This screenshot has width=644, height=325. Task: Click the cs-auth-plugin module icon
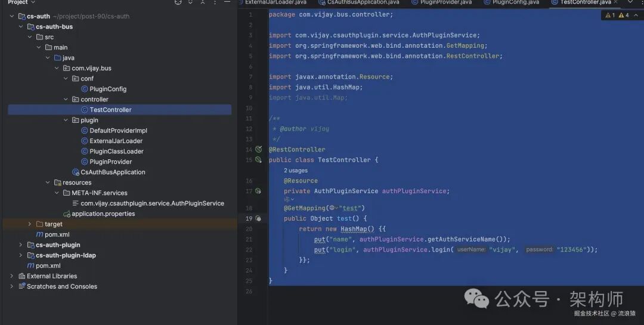31,245
